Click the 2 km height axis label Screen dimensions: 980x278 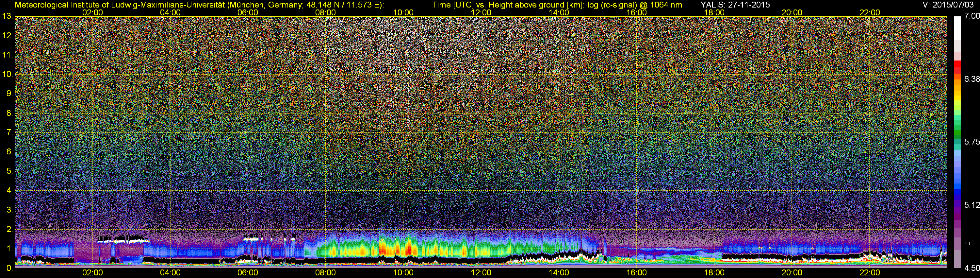tap(9, 229)
